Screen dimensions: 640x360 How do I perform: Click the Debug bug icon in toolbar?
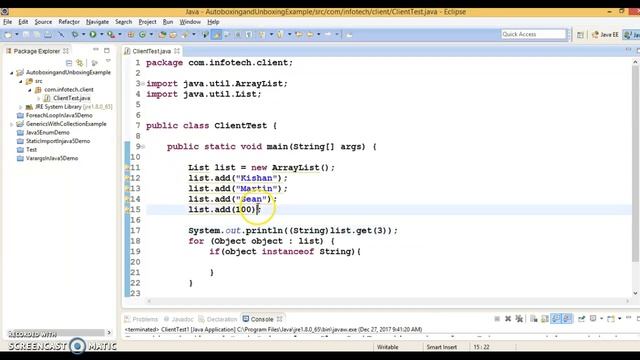pyautogui.click(x=75, y=35)
